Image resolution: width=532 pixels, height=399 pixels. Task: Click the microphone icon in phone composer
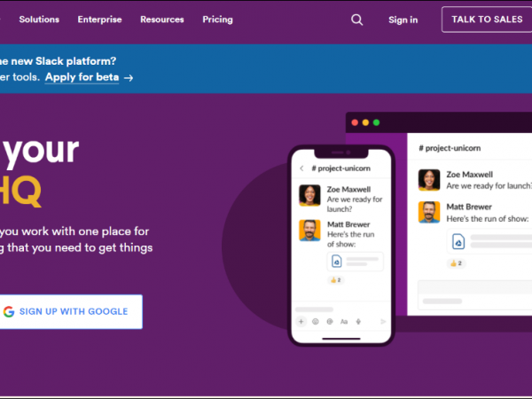point(357,322)
